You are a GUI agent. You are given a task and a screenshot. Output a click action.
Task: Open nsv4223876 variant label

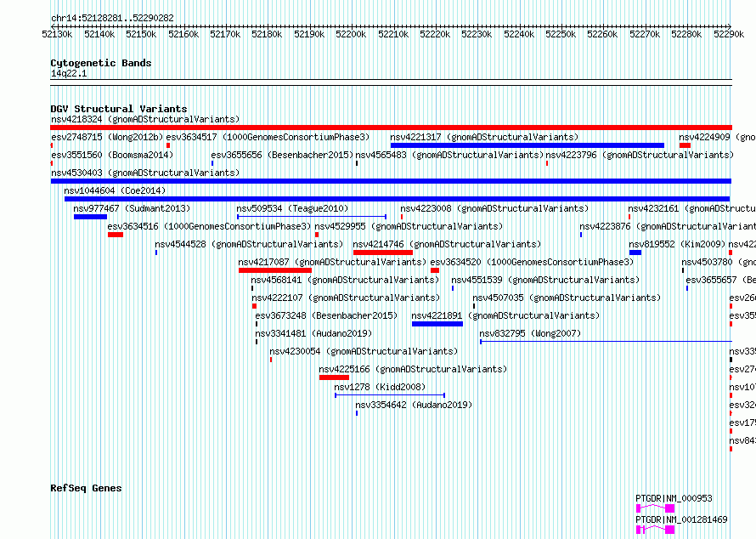pos(668,226)
